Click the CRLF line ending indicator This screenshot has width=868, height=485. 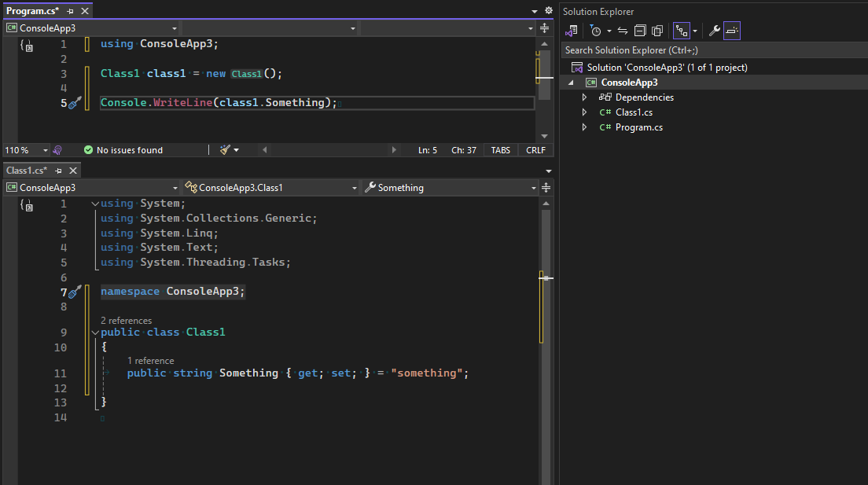click(536, 150)
